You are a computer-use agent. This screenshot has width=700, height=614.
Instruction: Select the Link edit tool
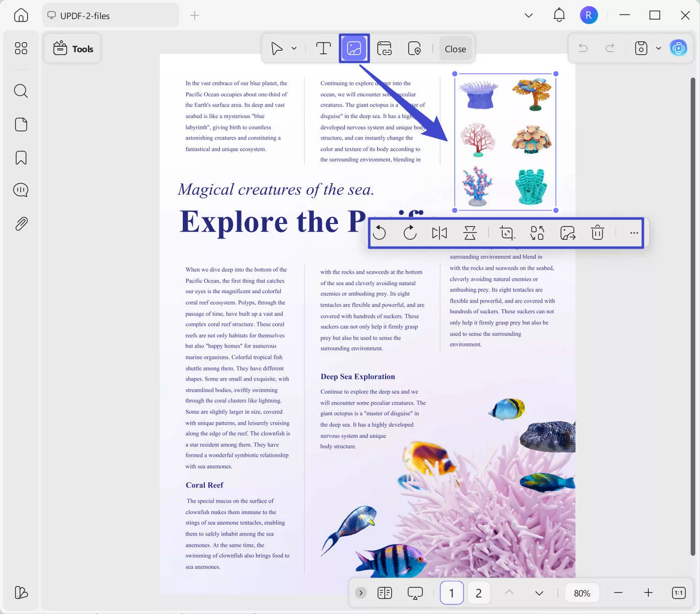point(385,49)
